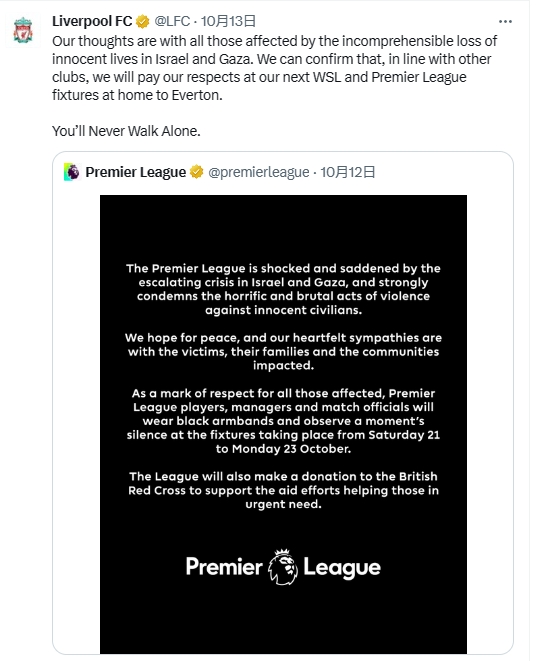Click the "League" wordmark beside the lion
This screenshot has width=536, height=661.
tap(342, 568)
